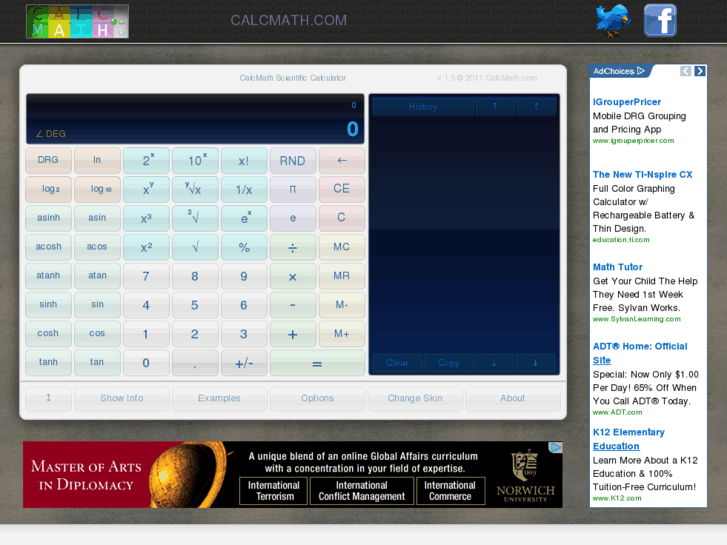The image size is (727, 545).
Task: Click the MR memory recall key
Action: tap(342, 276)
